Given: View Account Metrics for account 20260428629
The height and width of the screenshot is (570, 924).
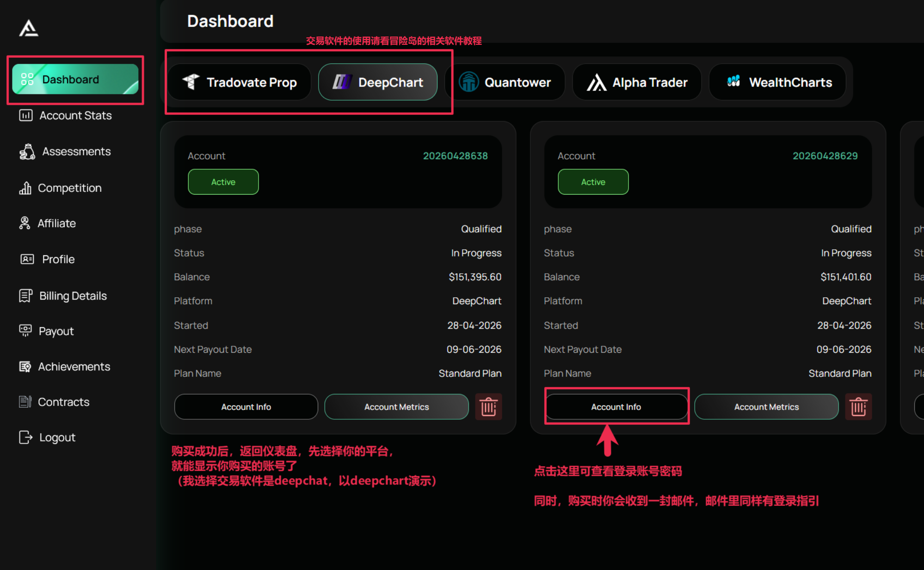Looking at the screenshot, I should pos(767,407).
